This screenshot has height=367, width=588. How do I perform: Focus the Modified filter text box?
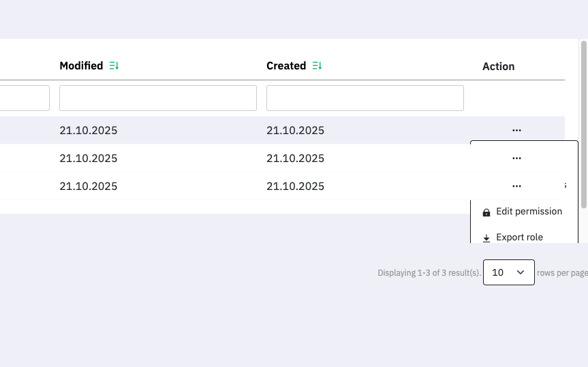[158, 98]
